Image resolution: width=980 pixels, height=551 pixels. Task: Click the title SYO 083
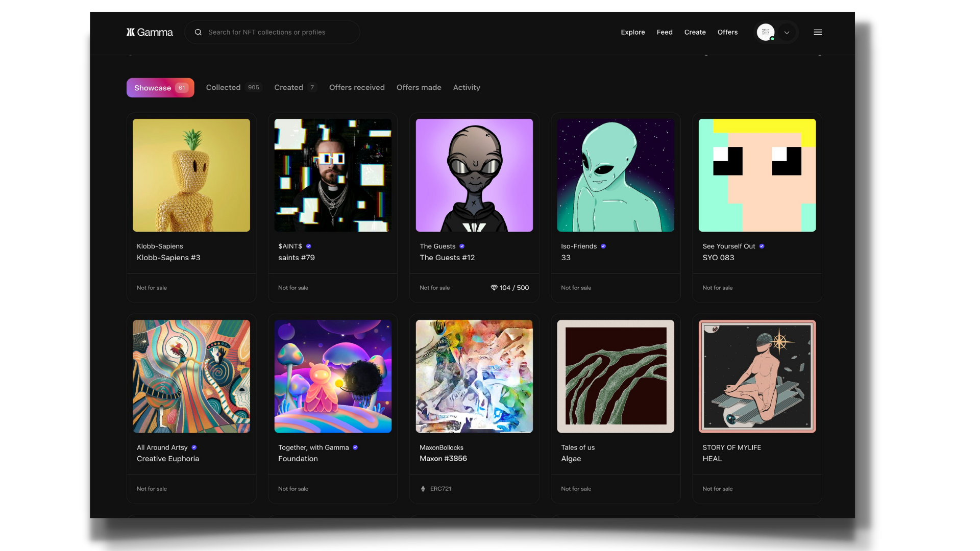(x=718, y=258)
